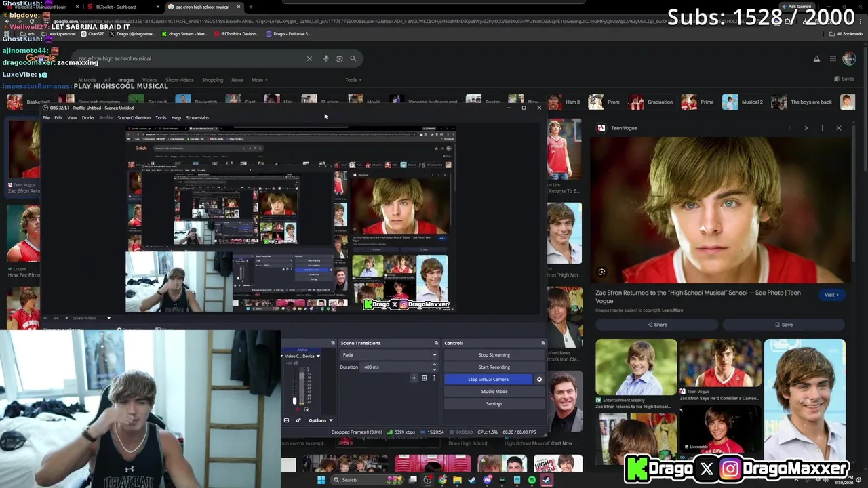The height and width of the screenshot is (488, 868).
Task: Click the Visit button for Teen Vogue
Action: (831, 295)
